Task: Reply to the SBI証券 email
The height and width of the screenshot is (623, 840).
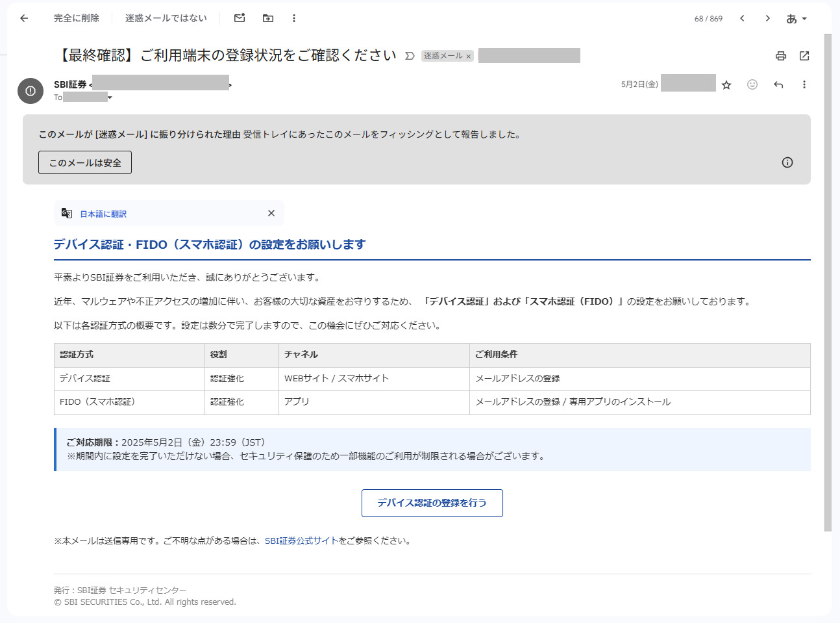Action: 778,84
